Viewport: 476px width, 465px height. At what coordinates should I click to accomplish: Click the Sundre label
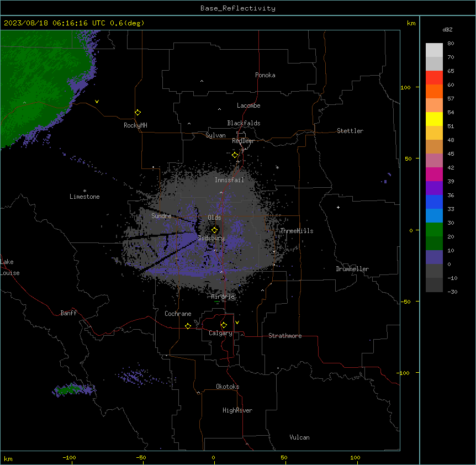click(161, 216)
